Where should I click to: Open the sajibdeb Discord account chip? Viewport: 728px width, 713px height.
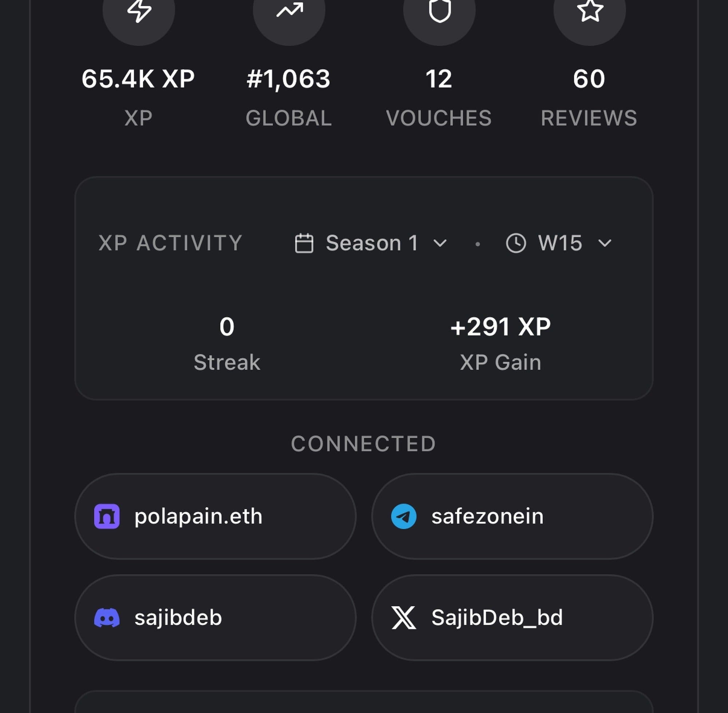[x=215, y=618]
